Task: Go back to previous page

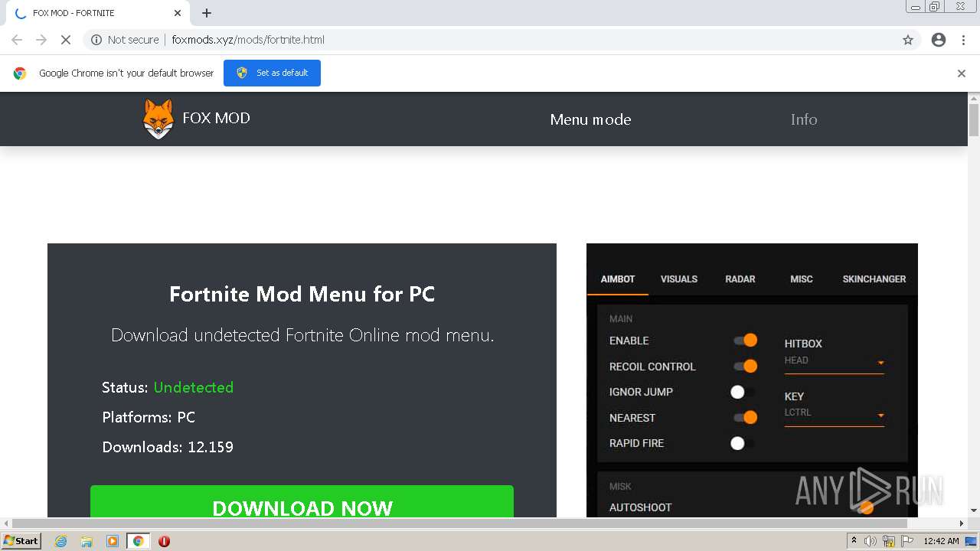Action: (17, 40)
